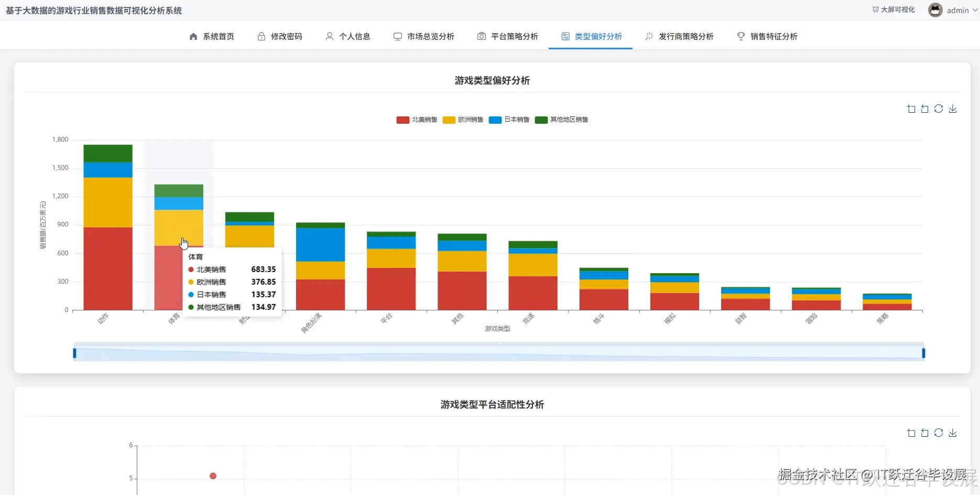The height and width of the screenshot is (495, 980).
Task: Download the 游戏类型偏好分析 chart as image
Action: coord(953,109)
